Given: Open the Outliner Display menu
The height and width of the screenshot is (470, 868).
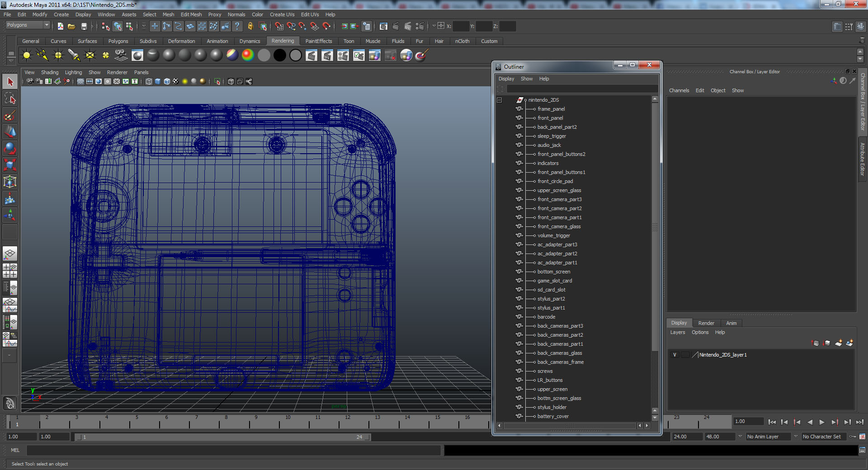Looking at the screenshot, I should point(506,79).
